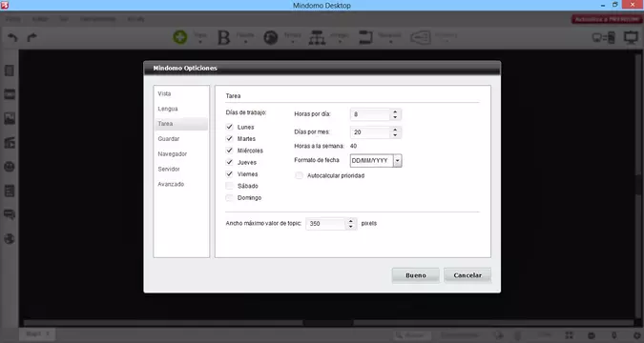Check the Domingo workday checkbox
The width and height of the screenshot is (644, 343).
click(230, 198)
